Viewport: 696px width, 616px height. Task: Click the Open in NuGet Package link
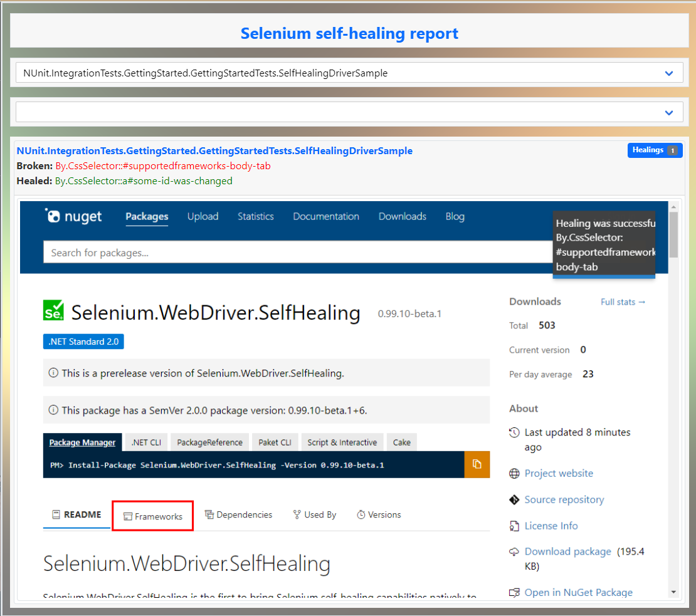point(578,592)
